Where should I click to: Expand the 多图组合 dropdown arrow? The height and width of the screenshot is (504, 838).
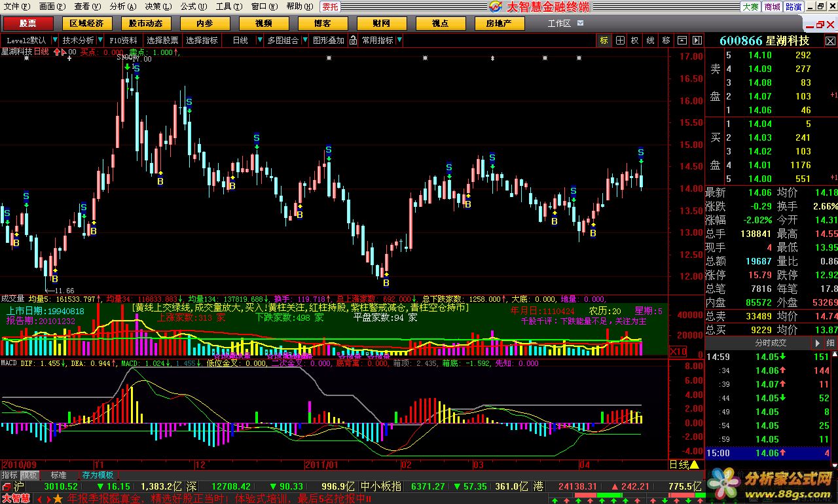coord(304,41)
